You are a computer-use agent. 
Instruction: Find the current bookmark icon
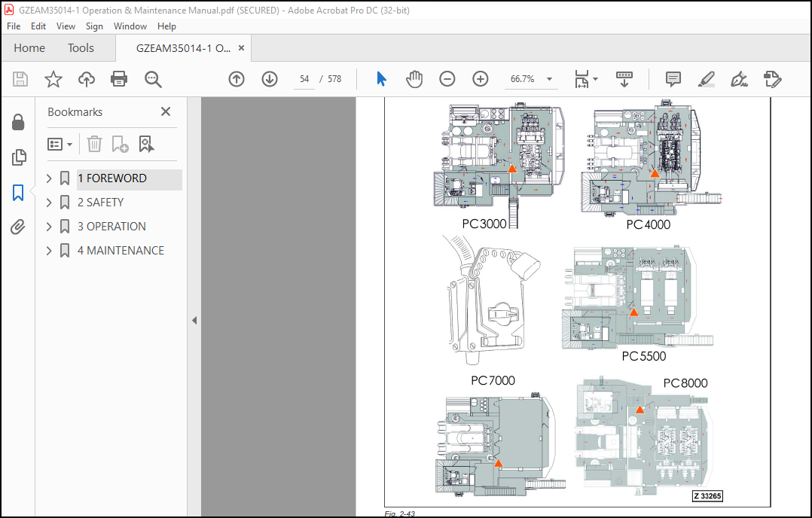coord(147,144)
